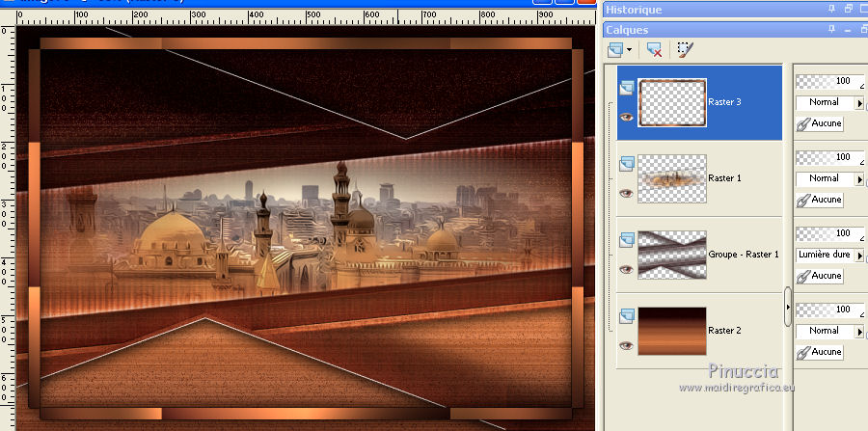The height and width of the screenshot is (431, 868).
Task: Pin the Calques panel
Action: (832, 30)
